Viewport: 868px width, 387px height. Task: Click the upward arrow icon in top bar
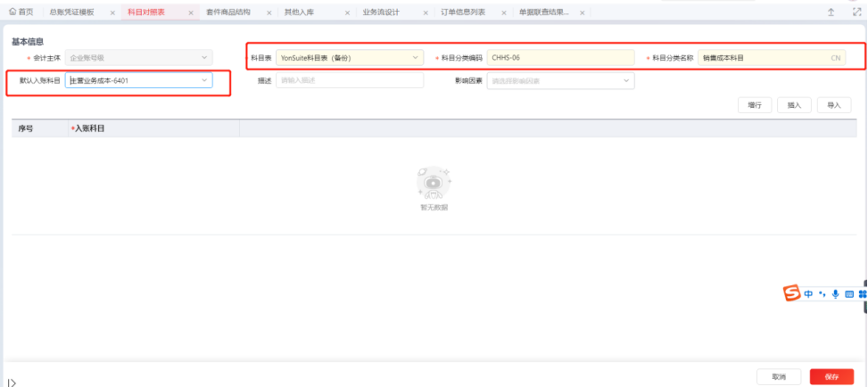pyautogui.click(x=831, y=12)
